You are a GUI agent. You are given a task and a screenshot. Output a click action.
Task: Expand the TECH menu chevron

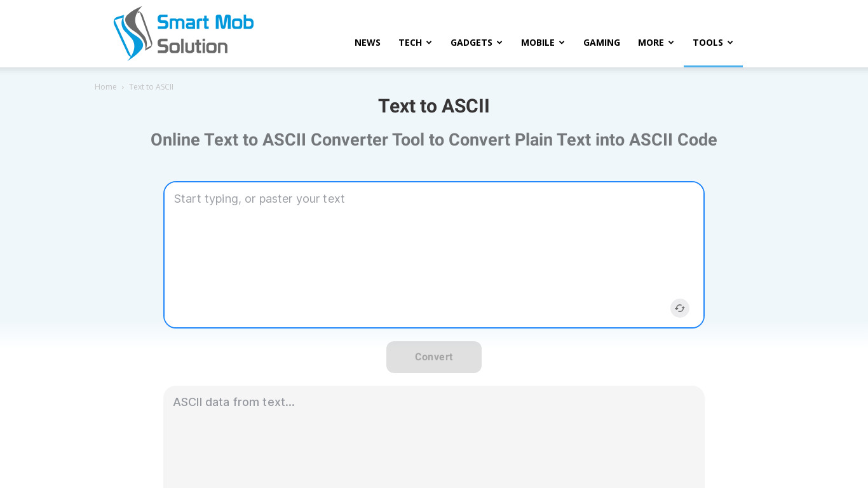[x=429, y=43]
